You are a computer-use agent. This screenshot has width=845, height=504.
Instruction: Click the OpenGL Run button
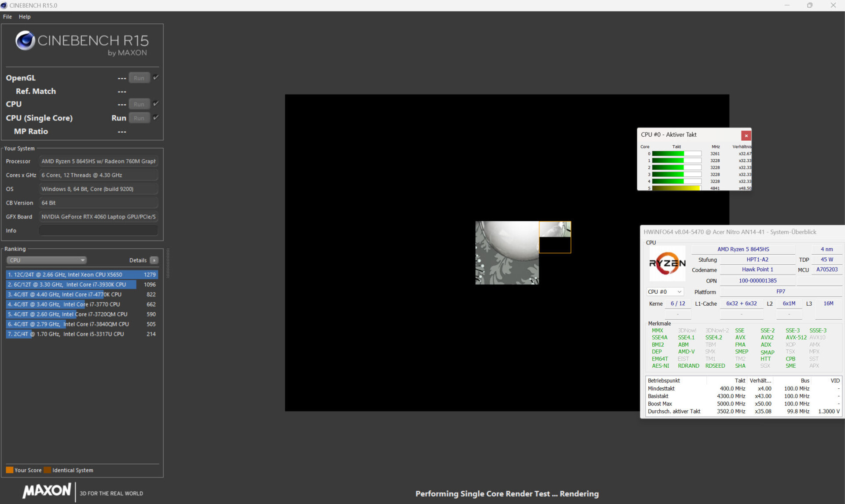139,78
